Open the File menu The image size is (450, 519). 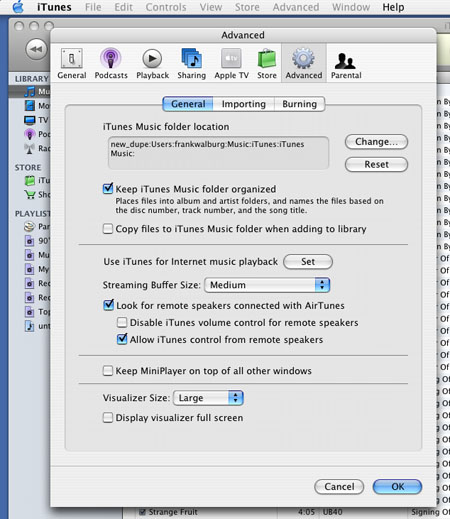coord(93,7)
